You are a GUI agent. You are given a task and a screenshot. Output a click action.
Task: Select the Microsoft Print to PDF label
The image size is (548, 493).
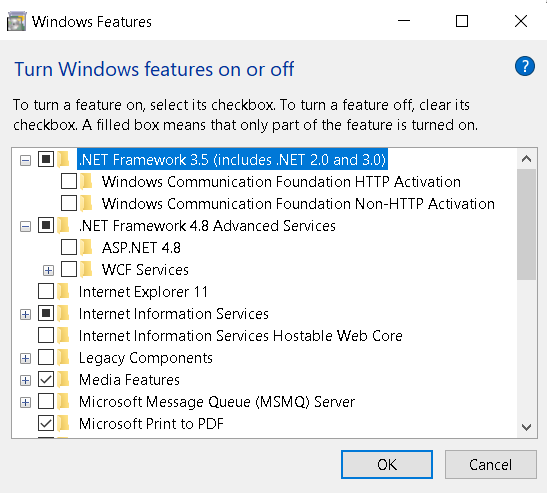tap(151, 424)
